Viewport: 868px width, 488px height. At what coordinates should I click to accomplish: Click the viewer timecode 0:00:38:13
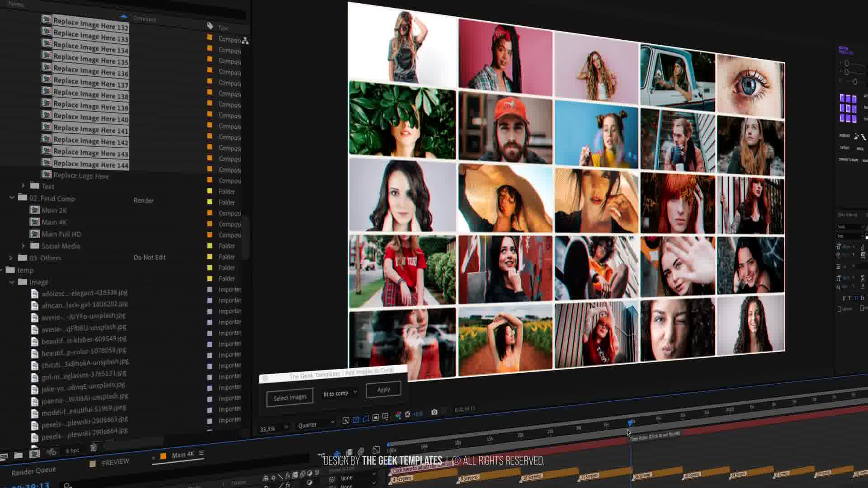point(465,409)
